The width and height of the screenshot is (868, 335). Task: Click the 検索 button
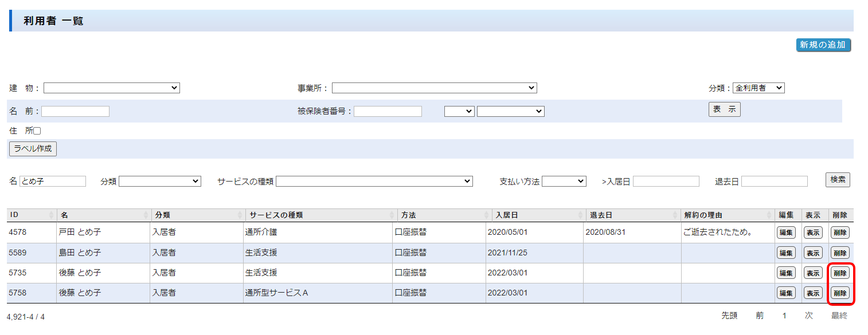[838, 180]
